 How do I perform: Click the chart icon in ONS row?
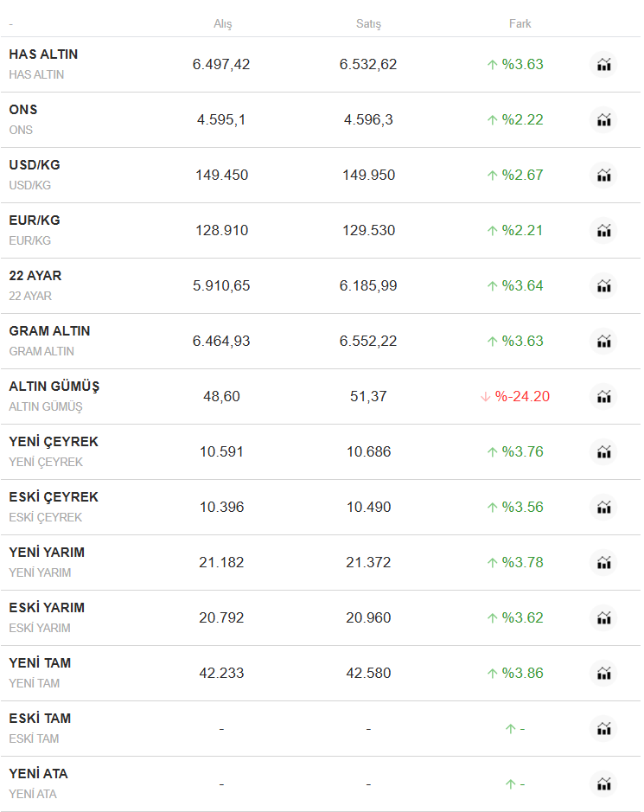[x=603, y=120]
